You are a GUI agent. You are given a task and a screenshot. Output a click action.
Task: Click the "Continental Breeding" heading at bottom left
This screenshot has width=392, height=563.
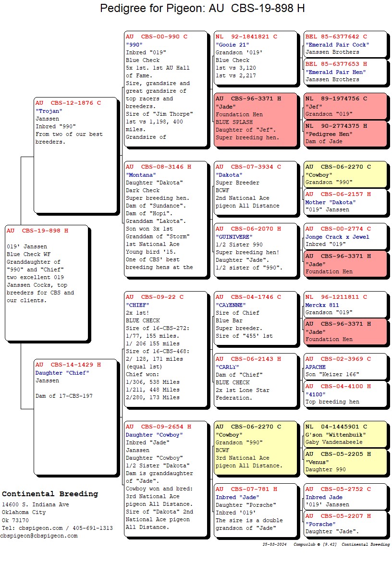(x=50, y=494)
